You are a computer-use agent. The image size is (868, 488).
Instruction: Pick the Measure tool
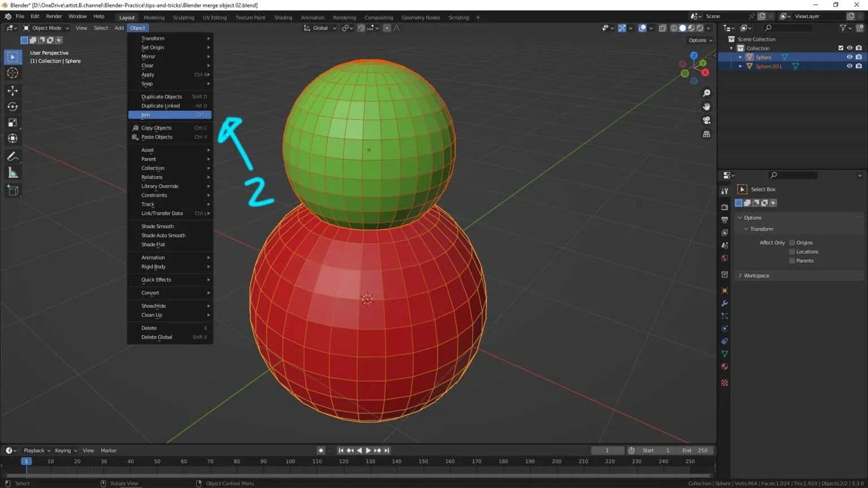(12, 172)
